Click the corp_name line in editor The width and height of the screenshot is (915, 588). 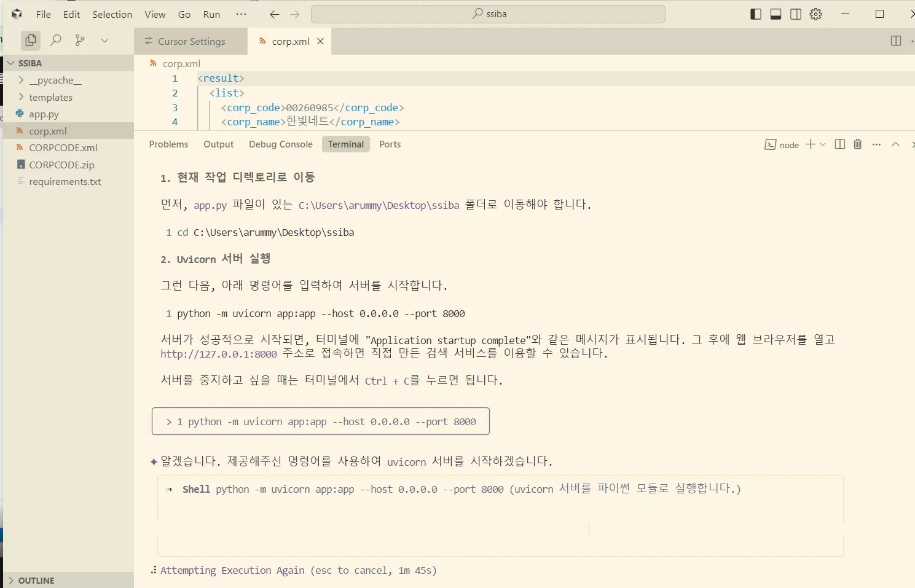[x=310, y=122]
